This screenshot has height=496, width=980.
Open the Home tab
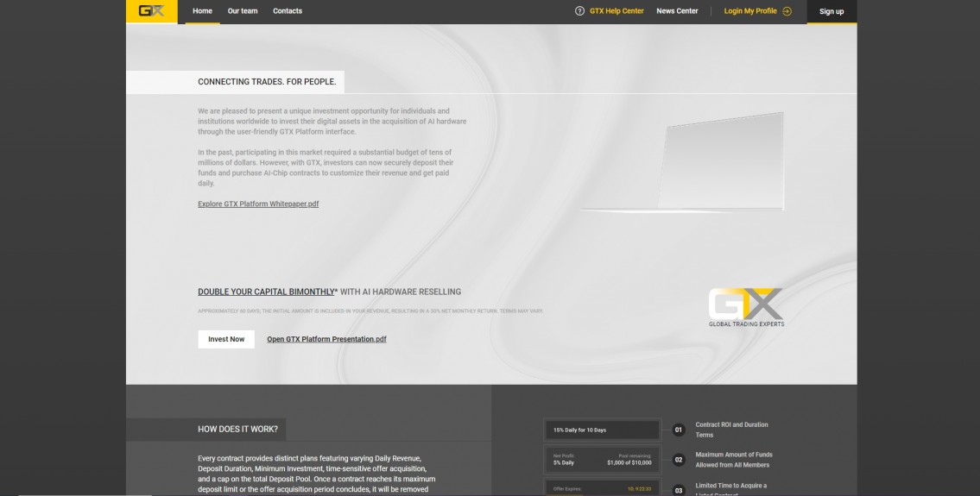[x=202, y=11]
